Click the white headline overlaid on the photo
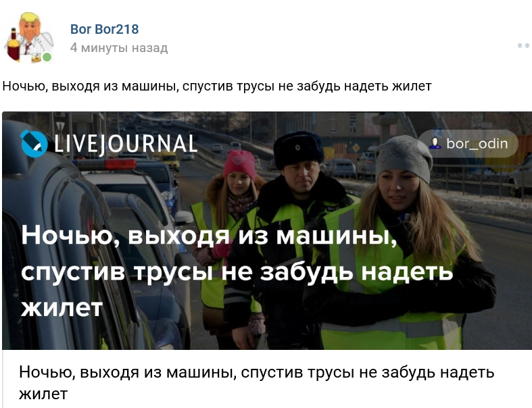 (237, 271)
